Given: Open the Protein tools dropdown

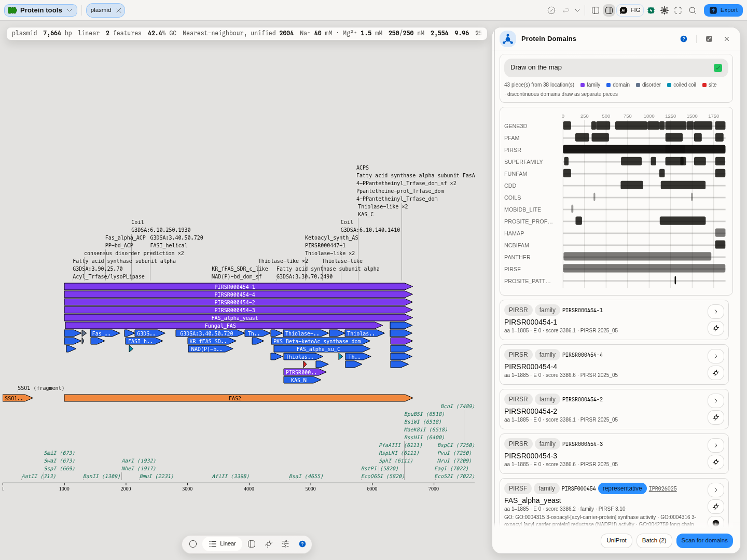Looking at the screenshot, I should click(x=41, y=10).
